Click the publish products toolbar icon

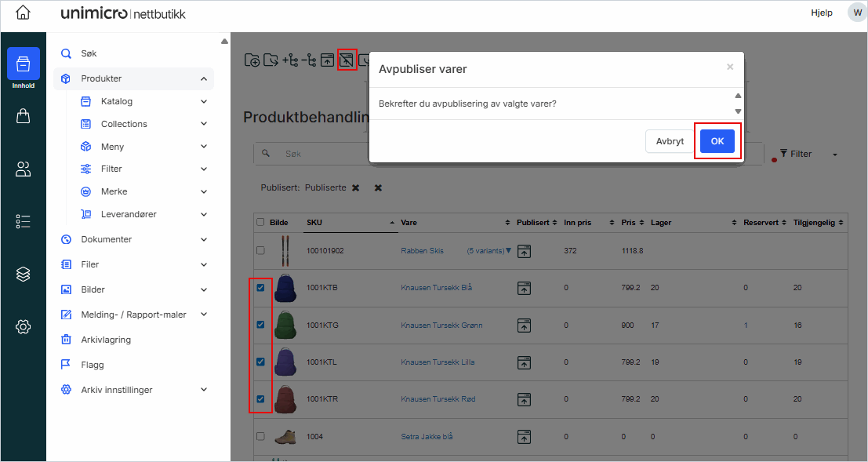(x=328, y=60)
